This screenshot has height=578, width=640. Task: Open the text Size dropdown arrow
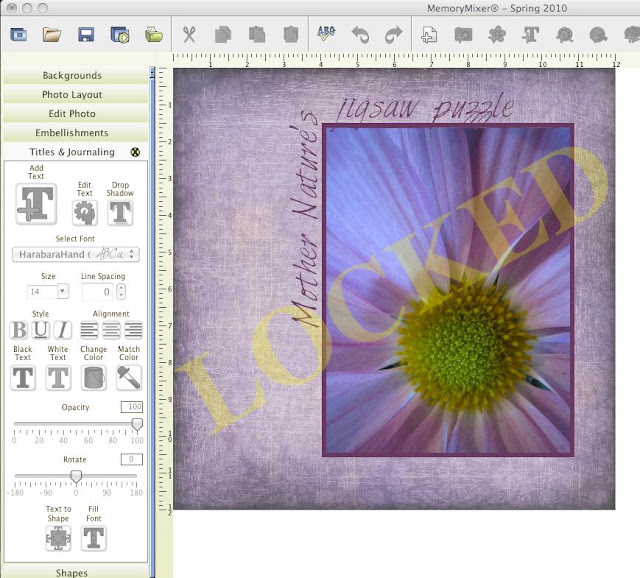click(x=62, y=291)
